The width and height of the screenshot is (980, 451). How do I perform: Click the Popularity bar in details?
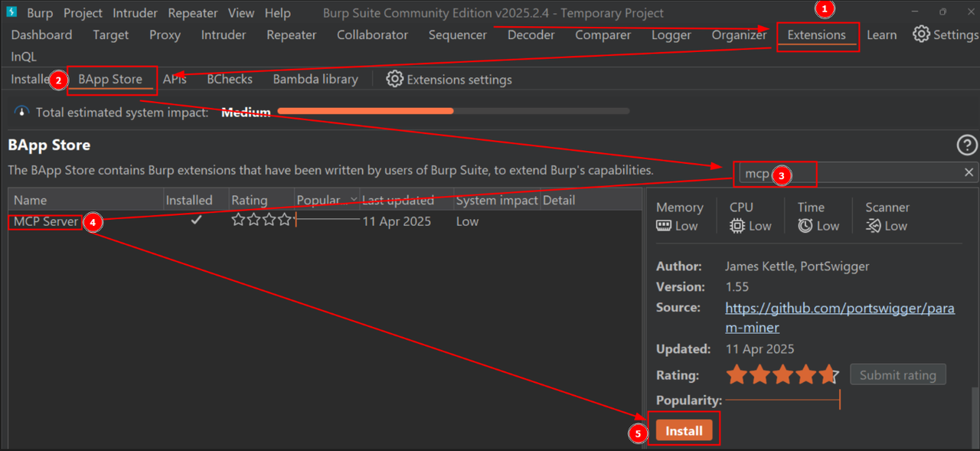[782, 400]
